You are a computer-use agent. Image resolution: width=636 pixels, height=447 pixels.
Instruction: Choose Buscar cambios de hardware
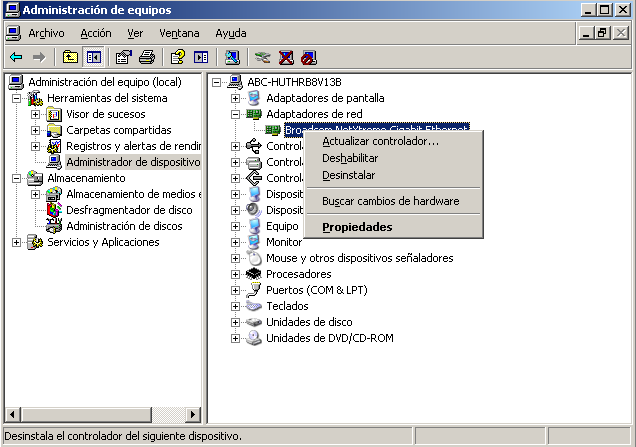click(x=393, y=201)
